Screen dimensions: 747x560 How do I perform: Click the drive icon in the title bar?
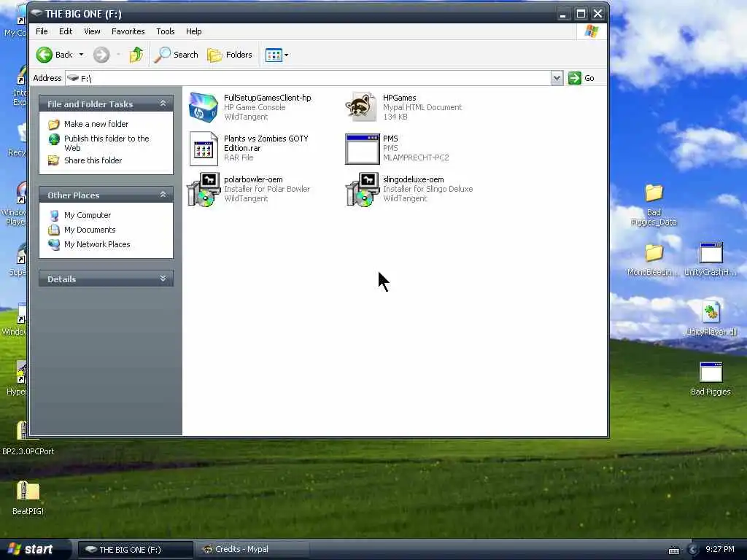(36, 13)
